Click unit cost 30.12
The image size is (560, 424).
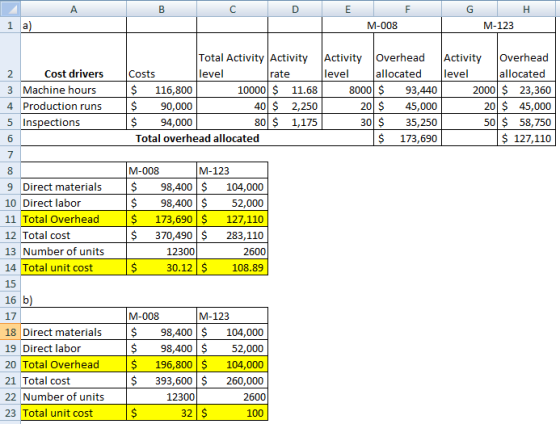(161, 268)
